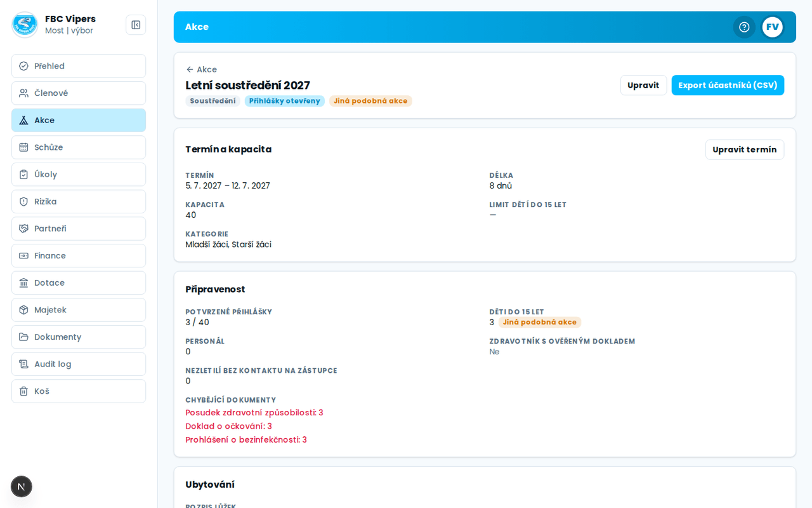Viewport: 812px width, 508px height.
Task: Collapse the sidebar panel icon
Action: click(136, 25)
